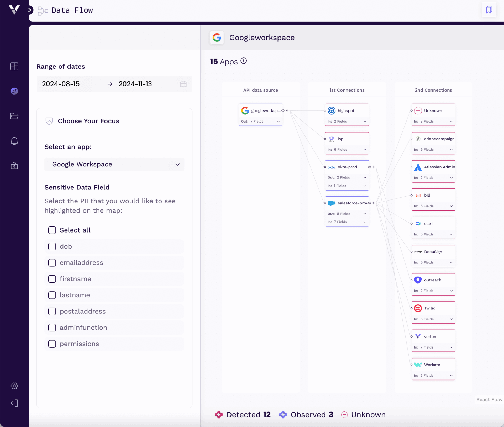Open the settings gear icon
Viewport: 504px width, 427px height.
(14, 386)
